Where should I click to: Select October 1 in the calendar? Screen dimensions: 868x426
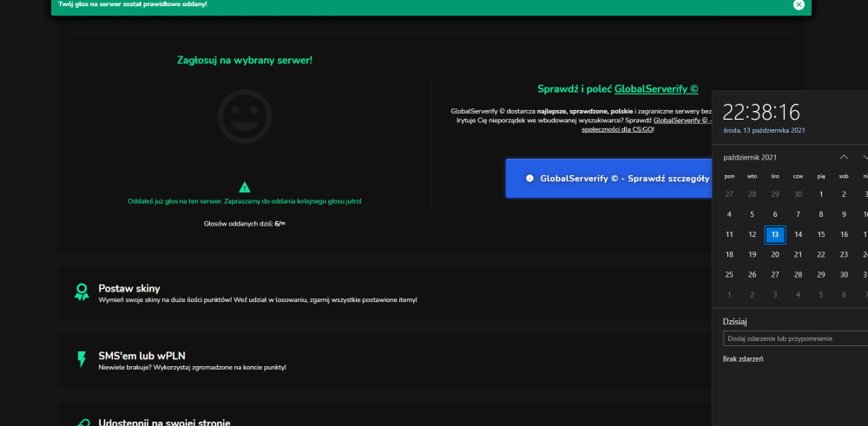click(x=821, y=194)
